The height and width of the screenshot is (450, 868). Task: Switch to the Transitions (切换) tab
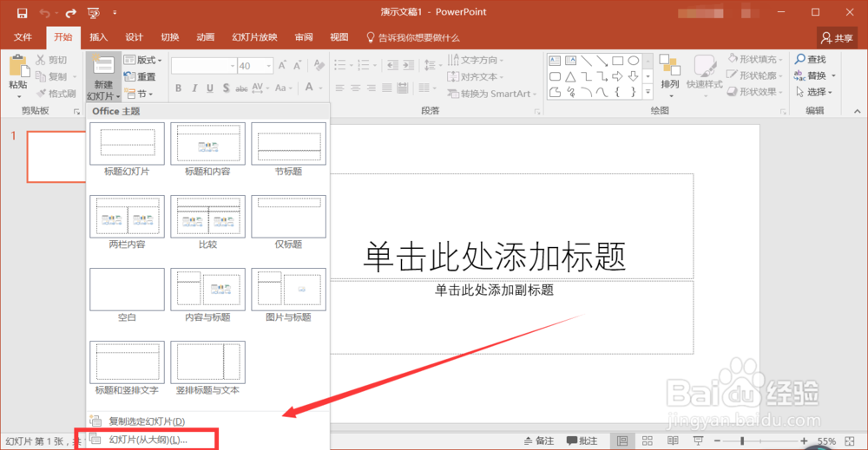170,37
